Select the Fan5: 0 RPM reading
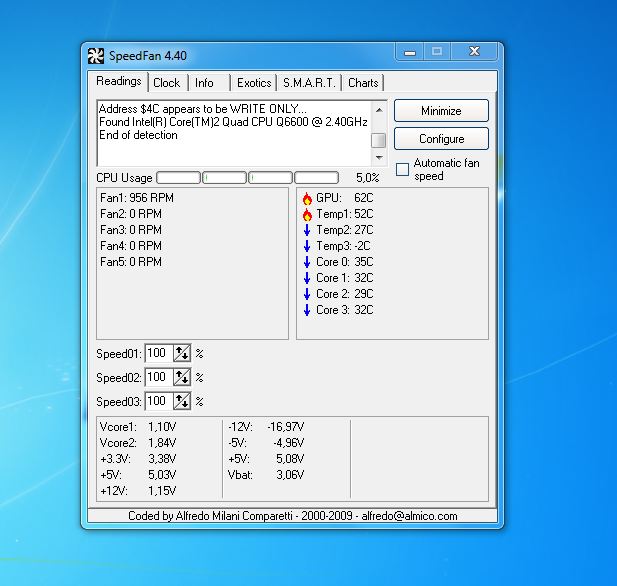This screenshot has width=617, height=586. pos(131,262)
